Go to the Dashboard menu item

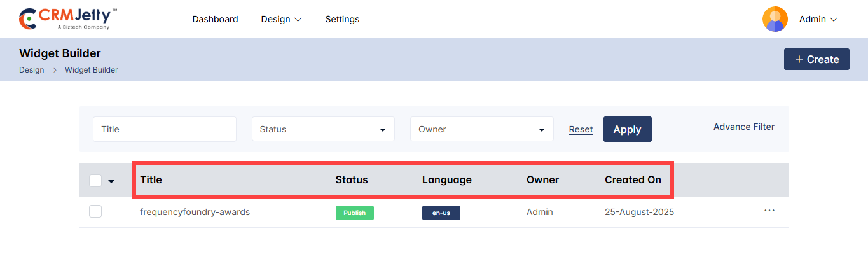215,19
